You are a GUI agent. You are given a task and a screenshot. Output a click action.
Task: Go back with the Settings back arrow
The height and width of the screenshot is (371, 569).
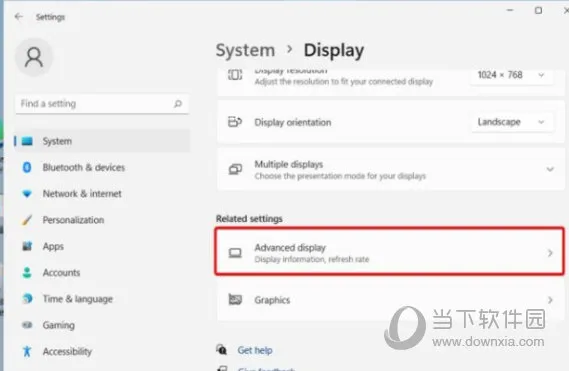point(19,17)
